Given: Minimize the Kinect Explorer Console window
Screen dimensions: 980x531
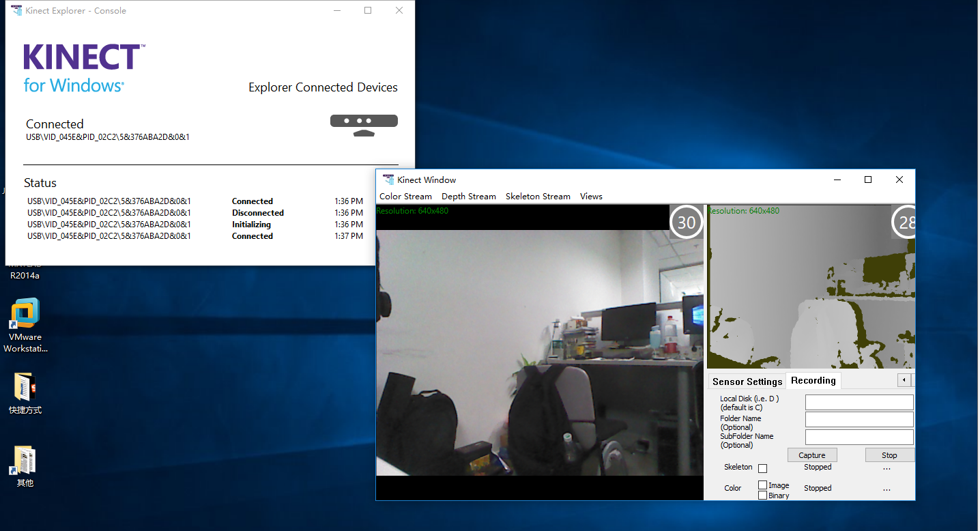Looking at the screenshot, I should pyautogui.click(x=336, y=10).
